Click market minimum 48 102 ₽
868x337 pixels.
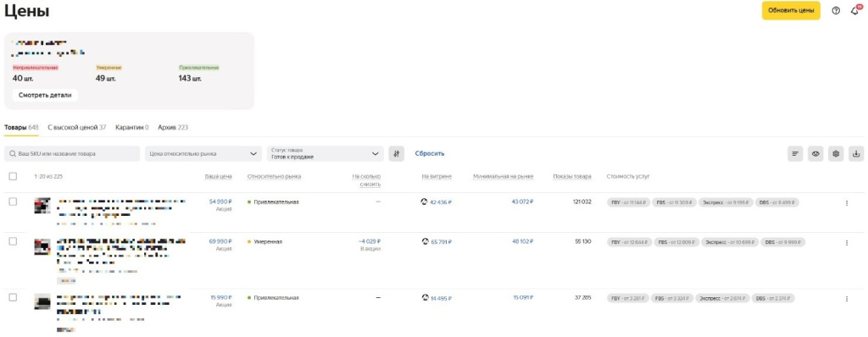tap(522, 241)
